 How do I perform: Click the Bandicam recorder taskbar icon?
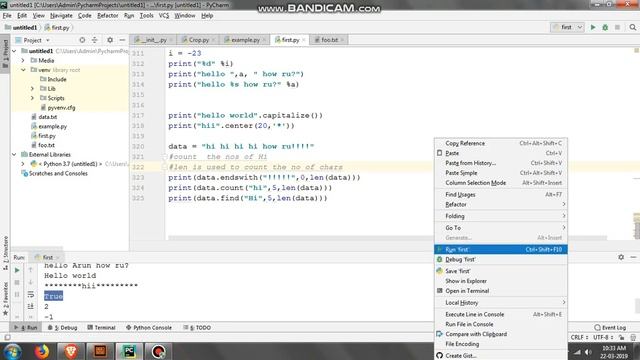coord(159,351)
